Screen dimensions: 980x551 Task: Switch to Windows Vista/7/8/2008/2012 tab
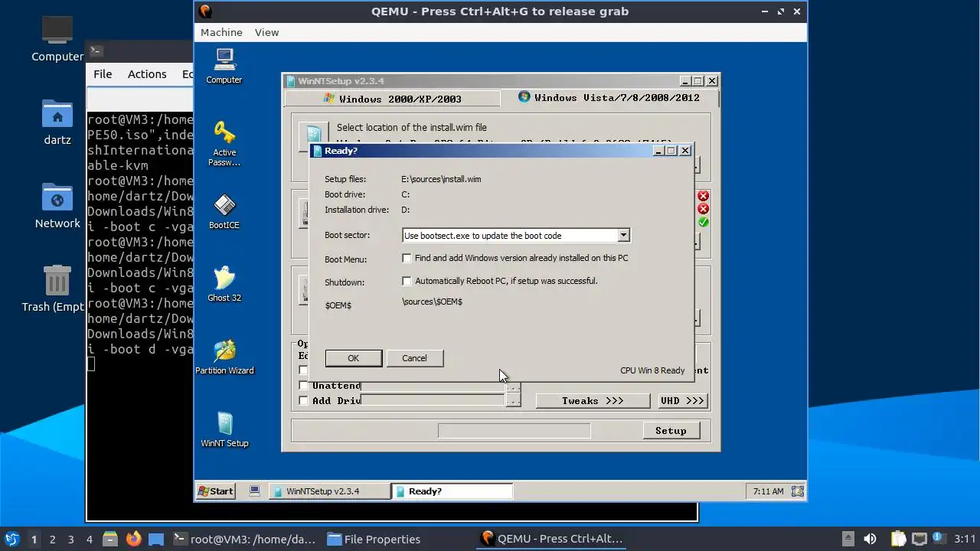tap(609, 98)
